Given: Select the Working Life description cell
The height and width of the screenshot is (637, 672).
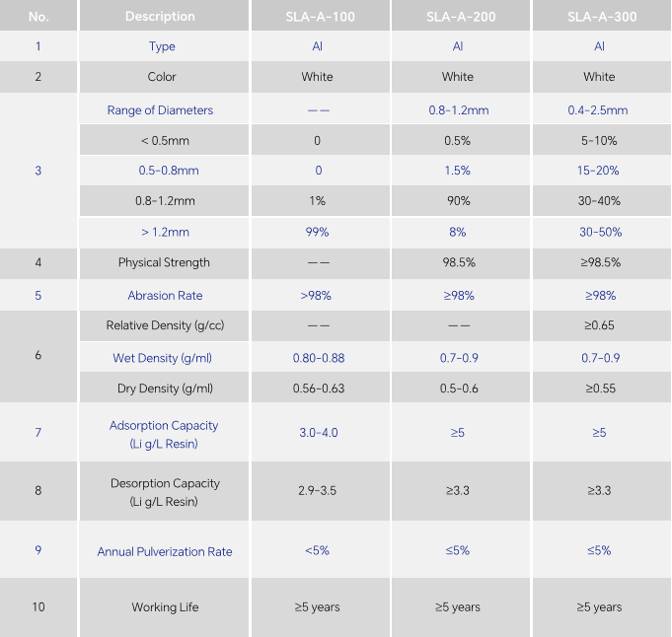Looking at the screenshot, I should tap(165, 607).
